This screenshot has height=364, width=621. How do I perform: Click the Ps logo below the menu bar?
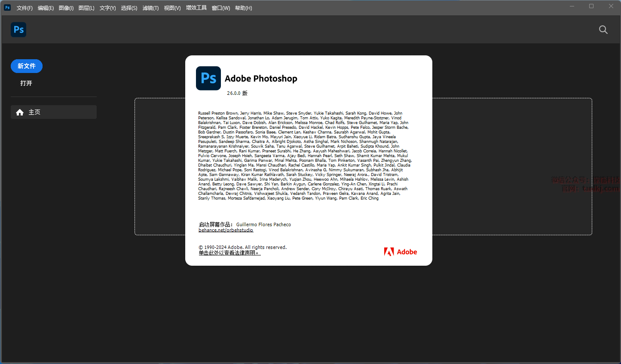click(18, 30)
